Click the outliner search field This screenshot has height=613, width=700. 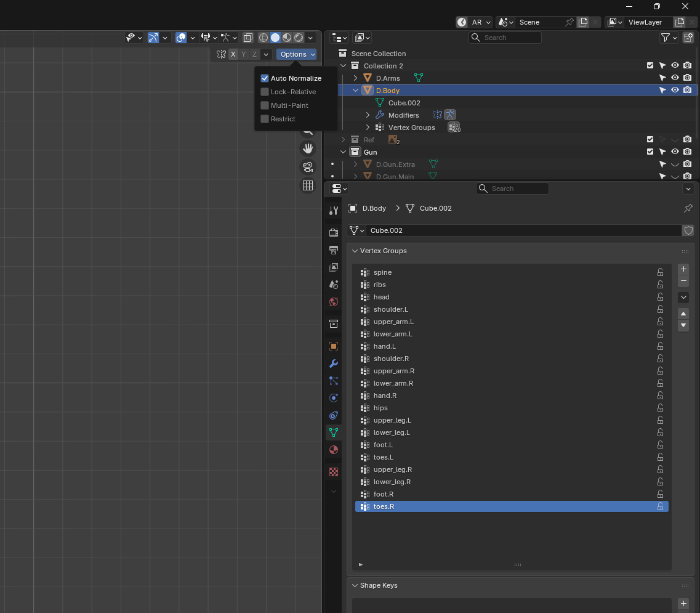tap(510, 38)
